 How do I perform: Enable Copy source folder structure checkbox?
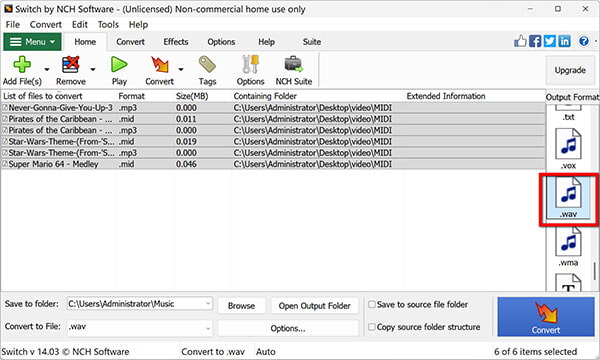(x=371, y=327)
